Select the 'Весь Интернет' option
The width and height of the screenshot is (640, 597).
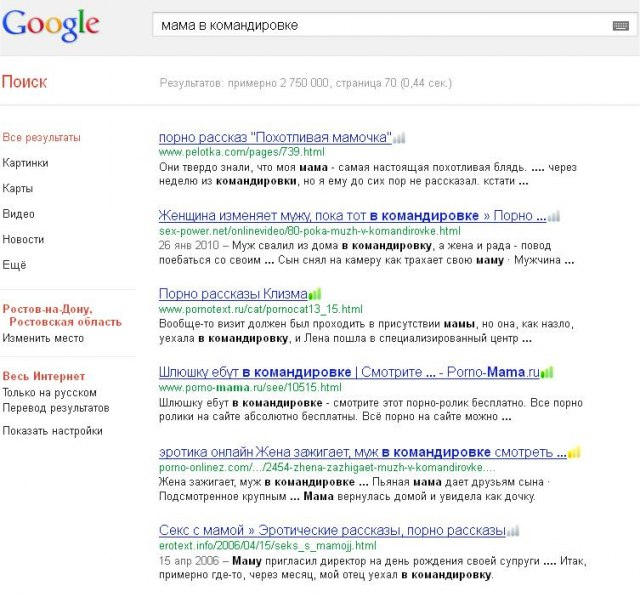[x=44, y=376]
